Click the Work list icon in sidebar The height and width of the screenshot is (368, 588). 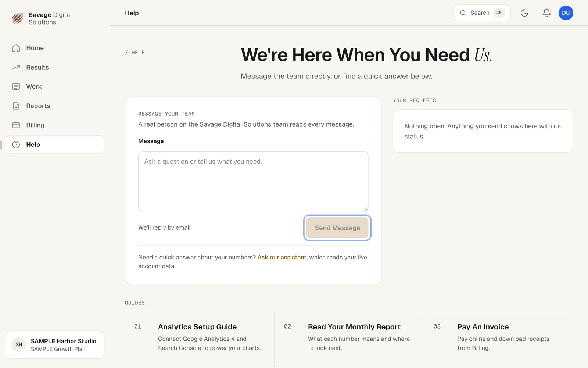click(16, 86)
